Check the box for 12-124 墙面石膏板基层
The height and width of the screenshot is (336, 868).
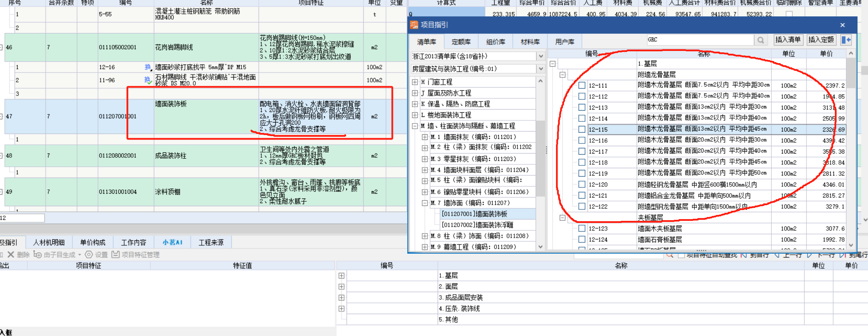[582, 240]
